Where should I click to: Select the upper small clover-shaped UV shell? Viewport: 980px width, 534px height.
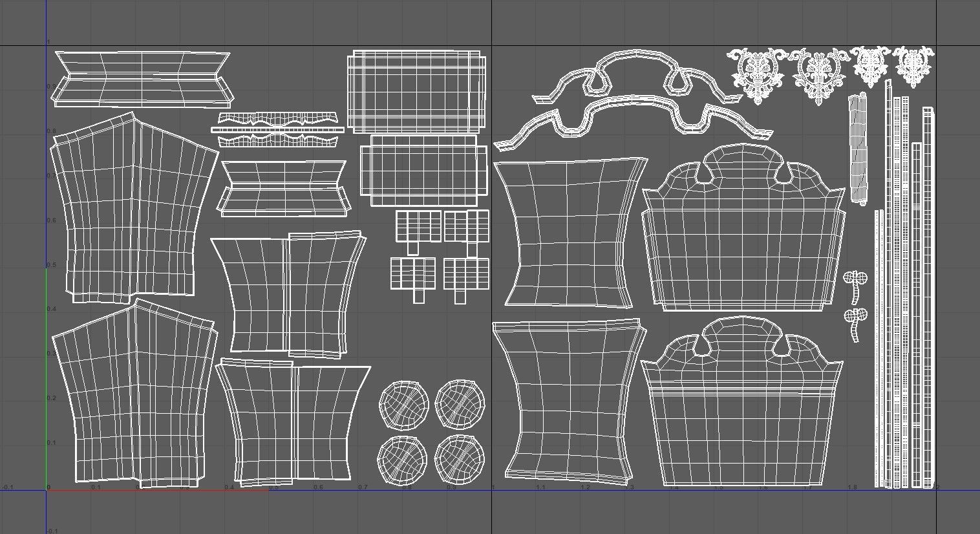[x=856, y=286]
